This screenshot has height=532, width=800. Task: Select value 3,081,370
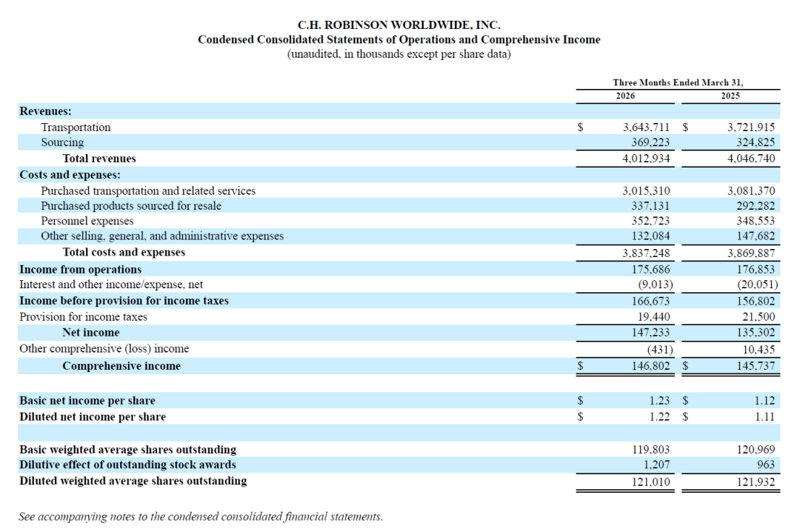(x=751, y=190)
